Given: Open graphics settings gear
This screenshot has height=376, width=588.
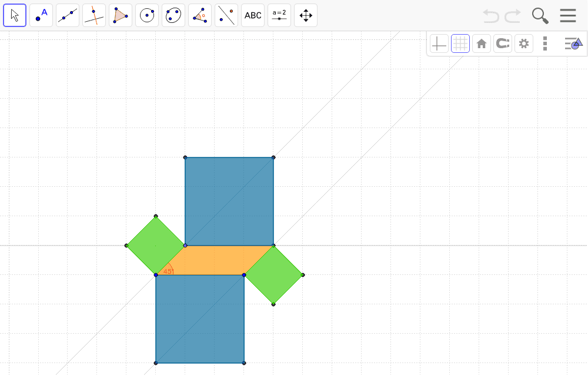Looking at the screenshot, I should pyautogui.click(x=524, y=44).
